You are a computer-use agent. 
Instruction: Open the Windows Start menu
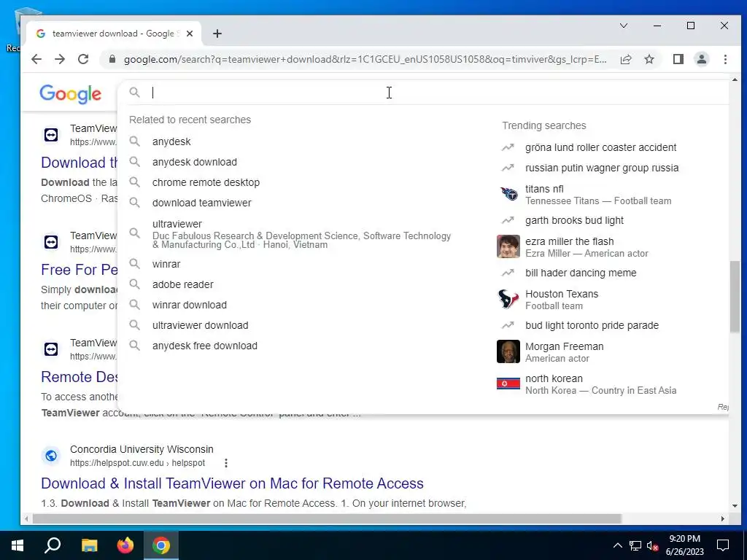pyautogui.click(x=18, y=545)
